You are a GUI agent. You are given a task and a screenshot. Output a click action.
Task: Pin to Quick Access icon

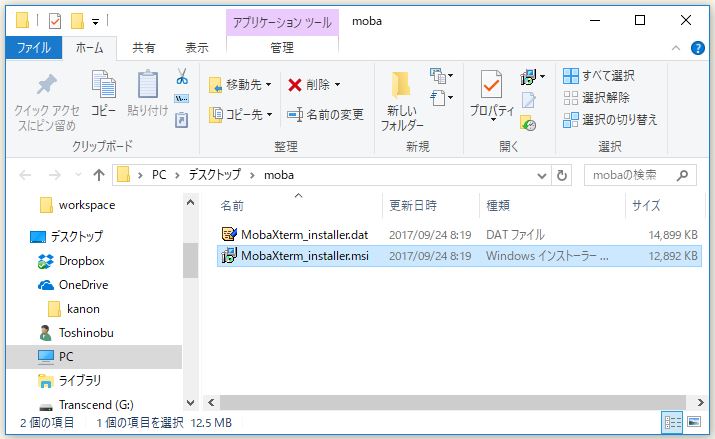(46, 85)
